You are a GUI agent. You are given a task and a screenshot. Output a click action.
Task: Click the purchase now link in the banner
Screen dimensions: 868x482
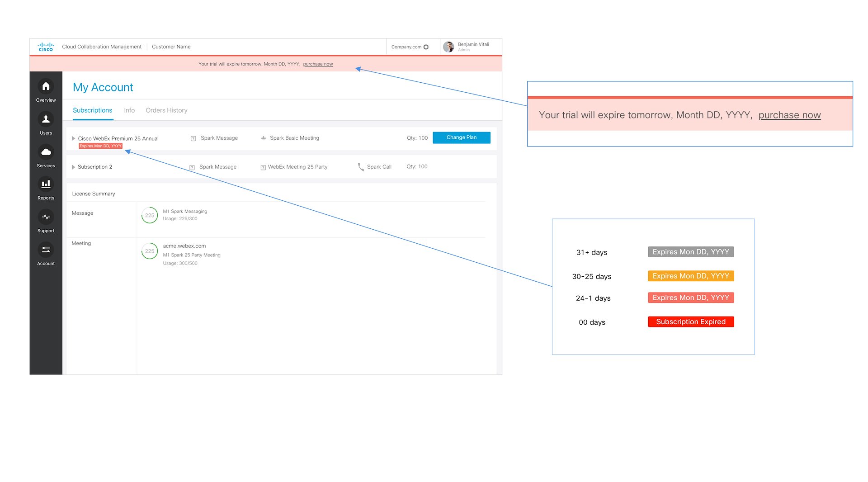tap(318, 64)
